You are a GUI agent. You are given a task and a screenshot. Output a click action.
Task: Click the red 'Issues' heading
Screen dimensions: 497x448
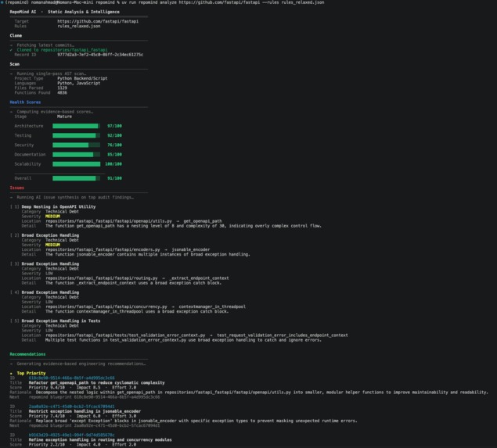tap(16, 188)
